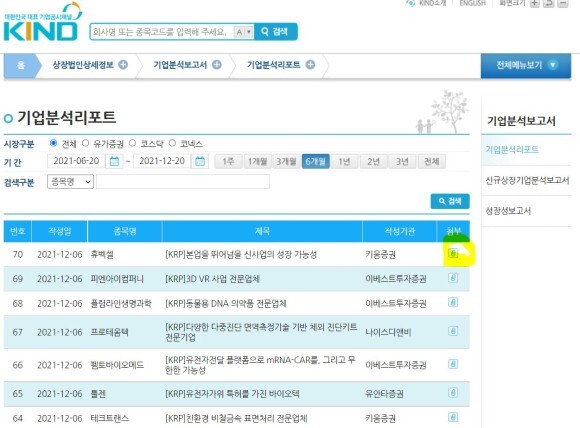Set period to 6개월

[316, 161]
